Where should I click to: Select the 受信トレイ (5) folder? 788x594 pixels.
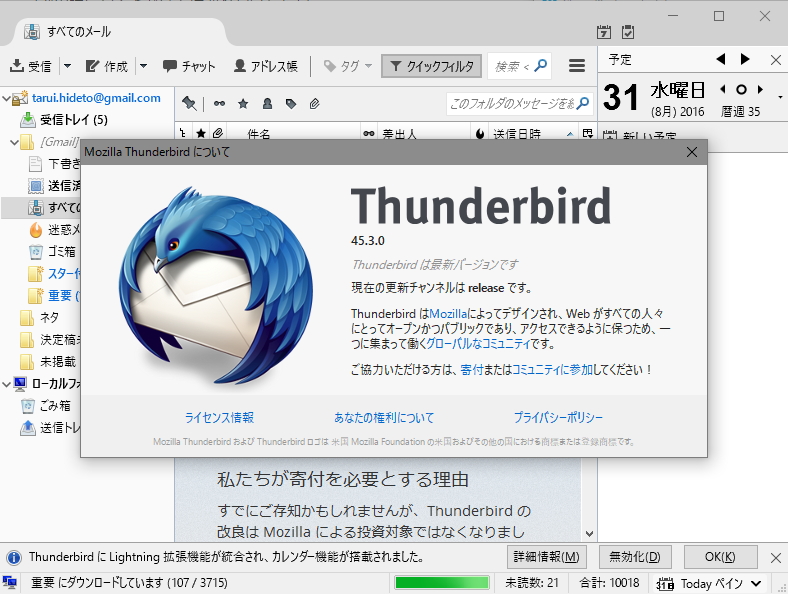tap(74, 120)
